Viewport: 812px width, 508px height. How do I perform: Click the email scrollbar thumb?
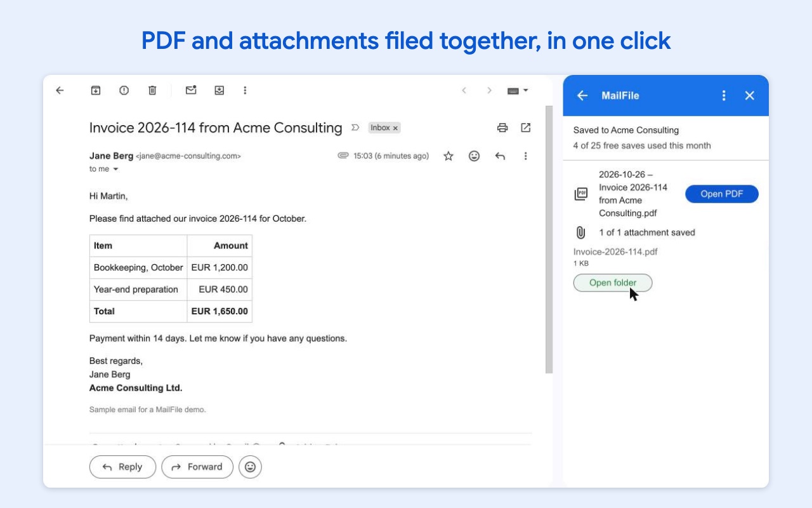[x=549, y=239]
